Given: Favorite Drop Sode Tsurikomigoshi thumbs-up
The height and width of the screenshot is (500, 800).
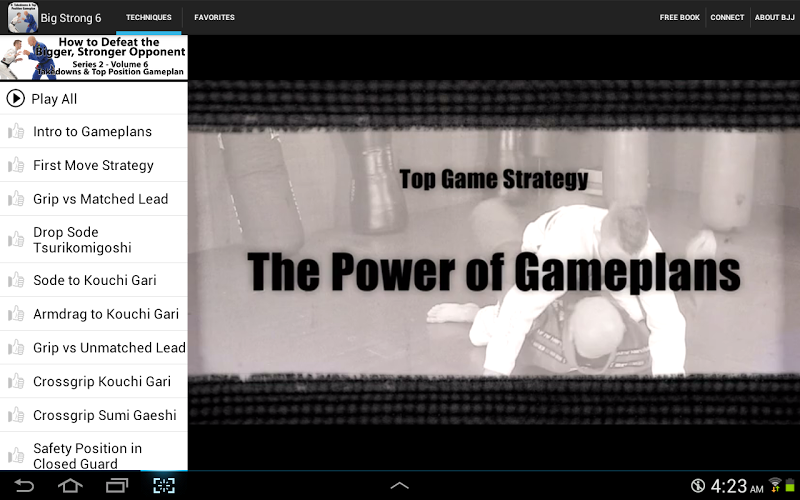Looking at the screenshot, I should point(16,240).
